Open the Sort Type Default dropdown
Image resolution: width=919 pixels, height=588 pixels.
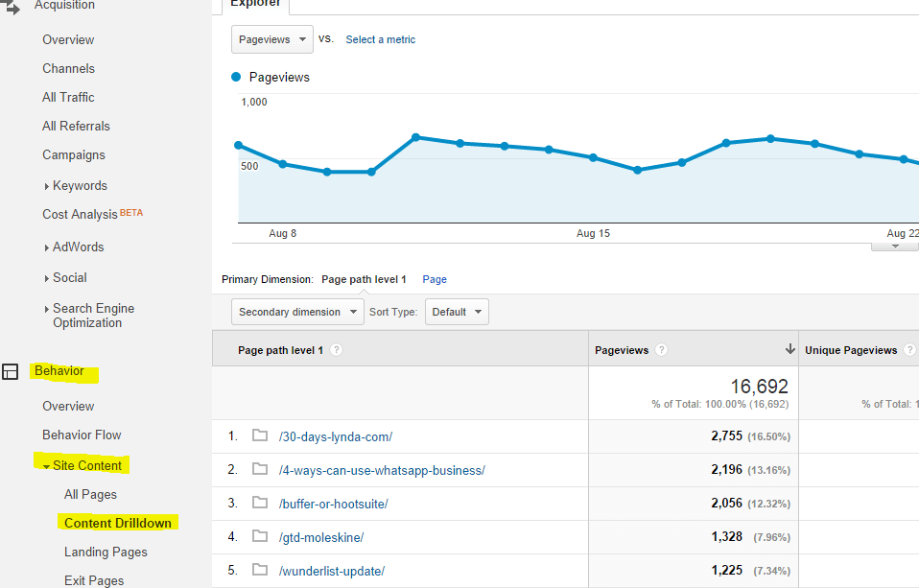pos(456,312)
